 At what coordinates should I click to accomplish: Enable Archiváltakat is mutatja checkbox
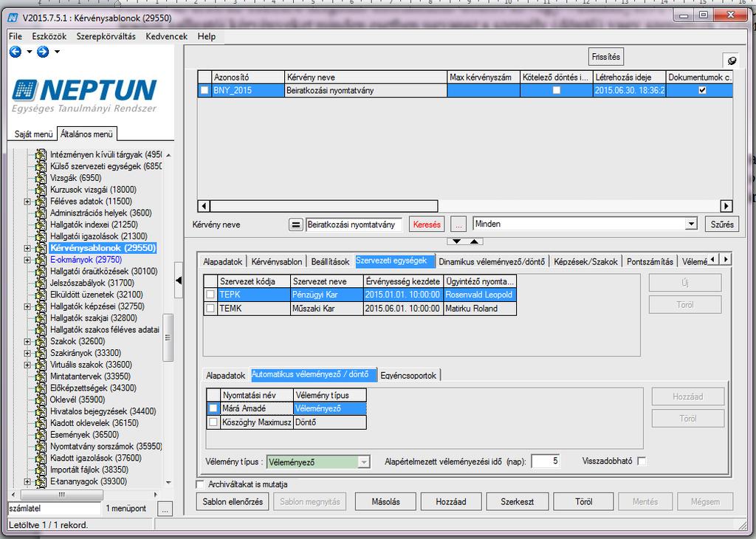pyautogui.click(x=199, y=484)
